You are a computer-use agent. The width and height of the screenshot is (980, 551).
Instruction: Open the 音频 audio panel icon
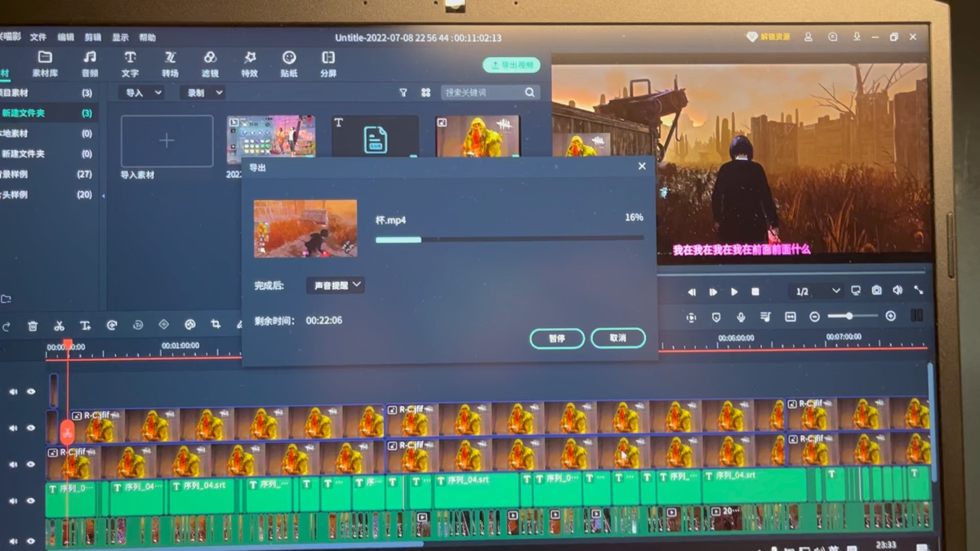[90, 57]
